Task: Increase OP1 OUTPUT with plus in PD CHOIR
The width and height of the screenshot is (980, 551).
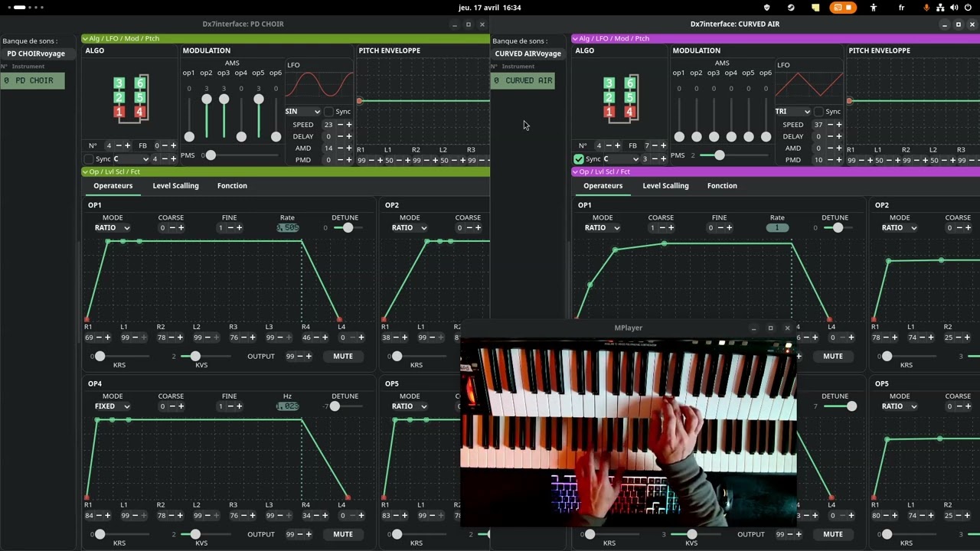Action: coord(309,356)
